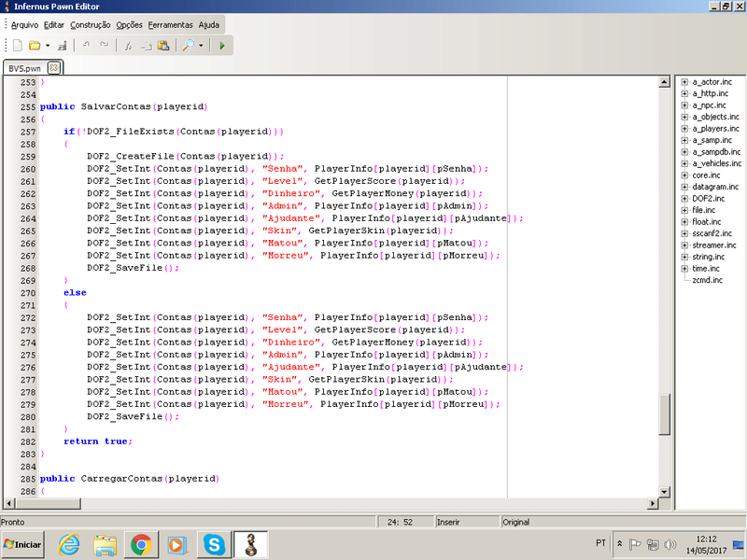
Task: Click the editor's vertical scroll down arrow
Action: click(x=665, y=492)
